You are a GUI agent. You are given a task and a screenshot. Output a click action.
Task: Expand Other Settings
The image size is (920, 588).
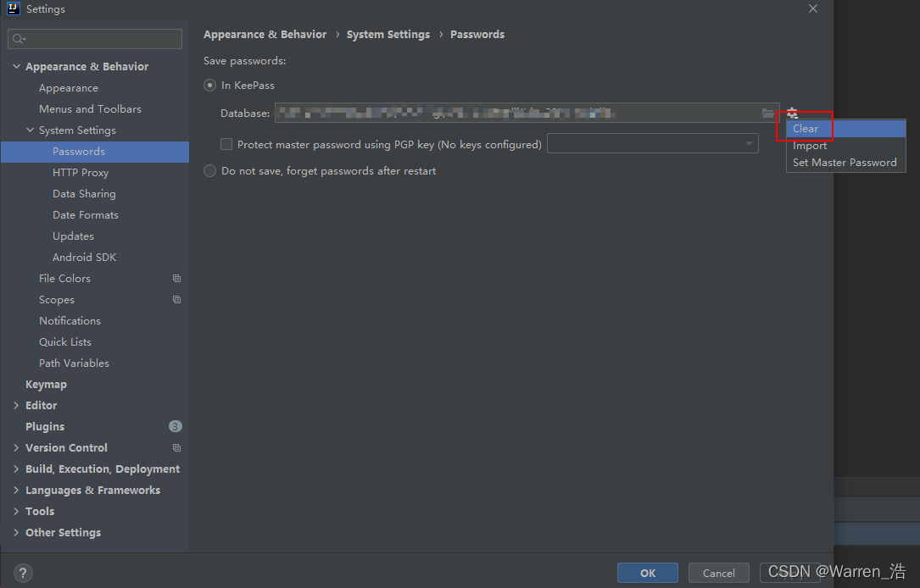16,532
